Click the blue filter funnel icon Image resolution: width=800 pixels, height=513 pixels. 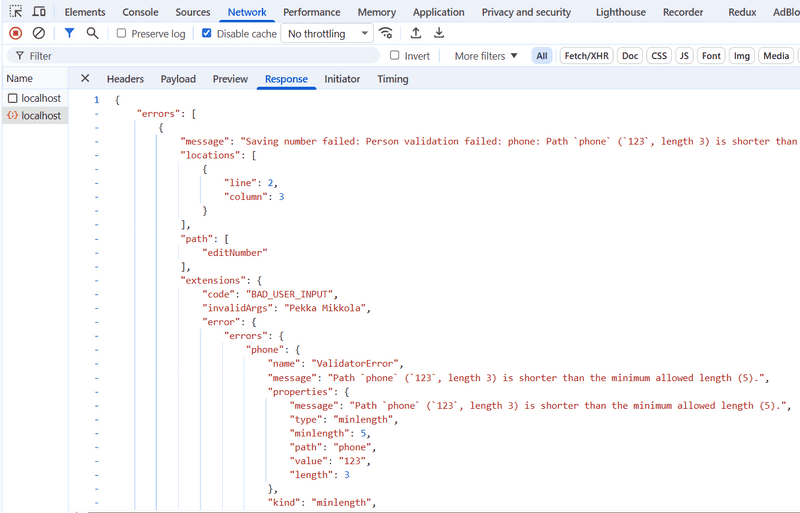click(x=69, y=33)
